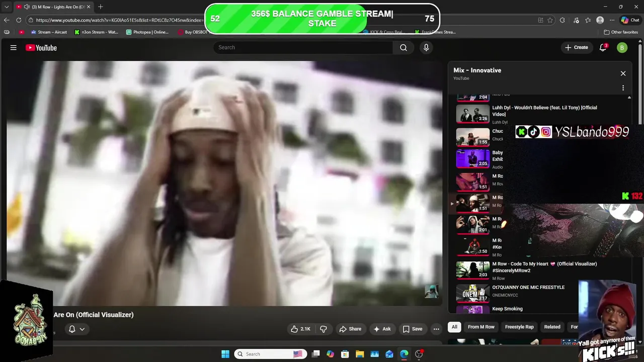Dislike the video with thumbs down

click(x=323, y=329)
